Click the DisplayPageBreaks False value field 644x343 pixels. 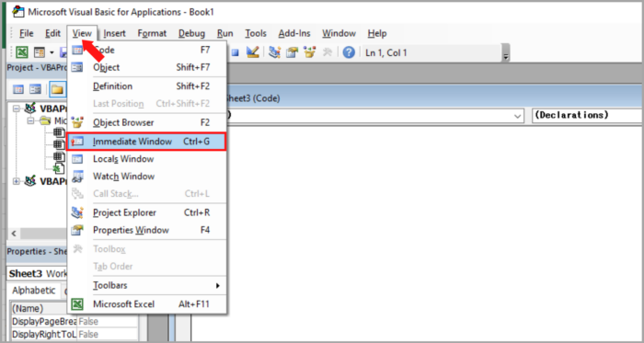108,321
